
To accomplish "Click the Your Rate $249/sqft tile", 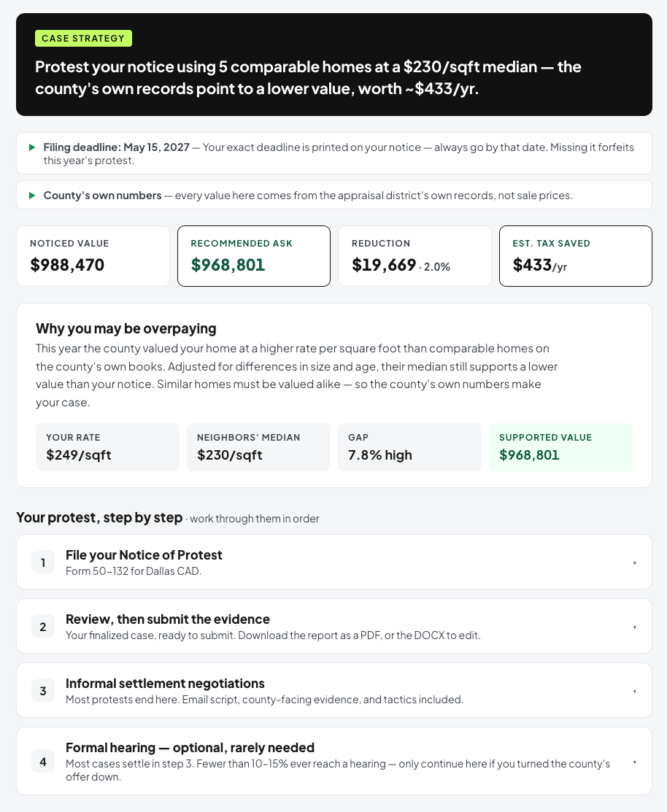I will 107,447.
